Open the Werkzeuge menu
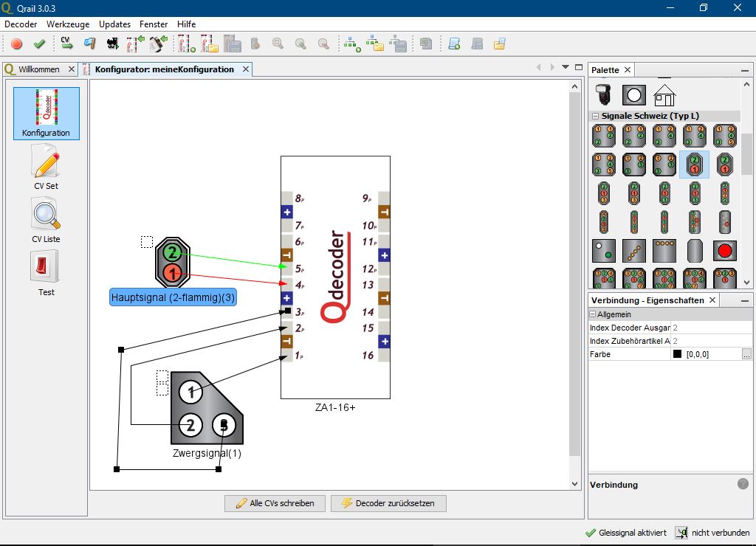This screenshot has height=546, width=756. (68, 24)
